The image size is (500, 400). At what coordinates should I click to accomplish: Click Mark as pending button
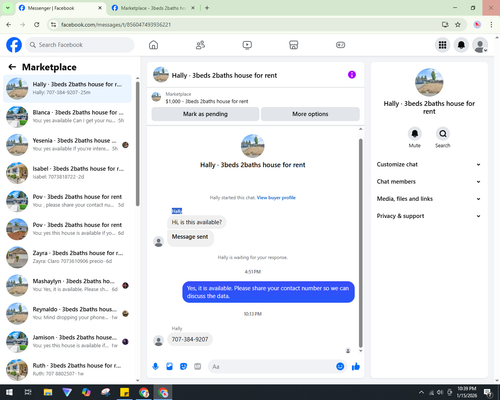[205, 114]
